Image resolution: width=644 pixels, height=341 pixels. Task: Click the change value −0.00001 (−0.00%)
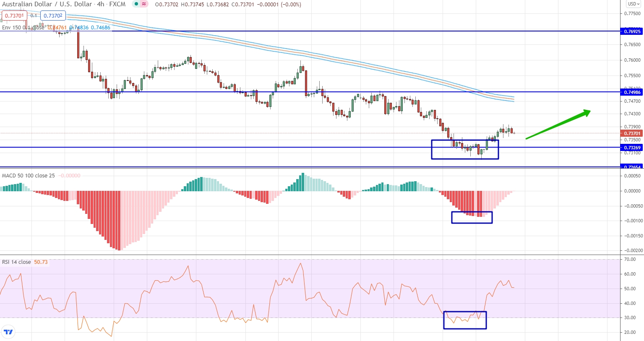279,5
